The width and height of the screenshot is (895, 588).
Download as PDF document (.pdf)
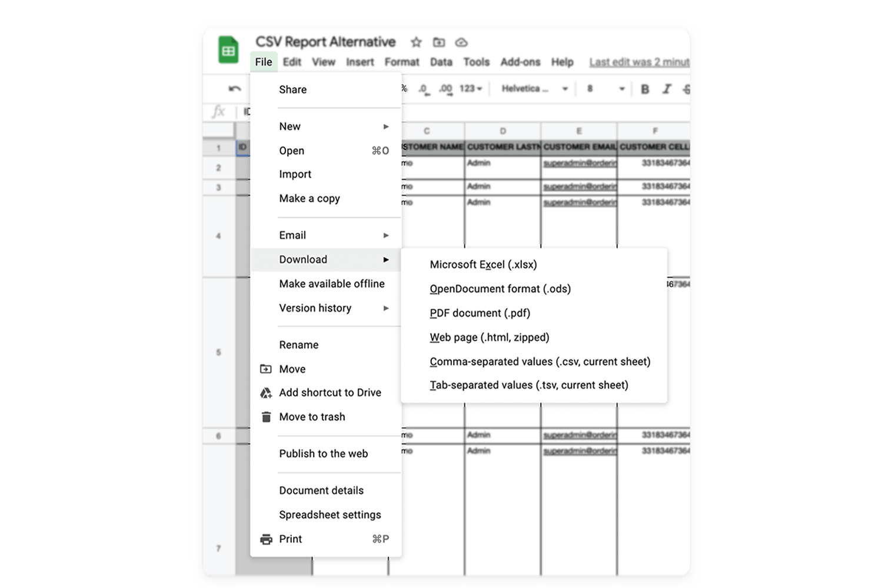point(534,313)
